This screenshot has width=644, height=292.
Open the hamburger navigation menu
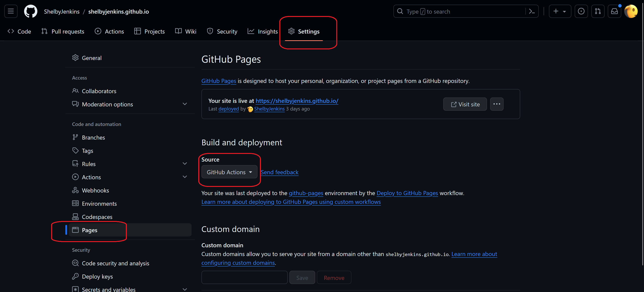coord(11,11)
